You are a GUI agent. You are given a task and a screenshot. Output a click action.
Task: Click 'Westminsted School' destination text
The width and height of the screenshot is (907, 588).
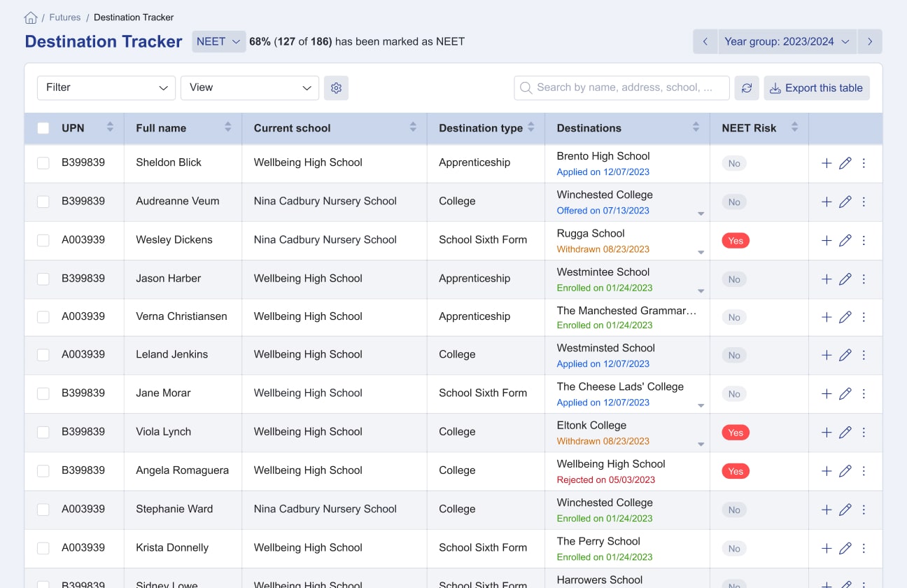606,348
